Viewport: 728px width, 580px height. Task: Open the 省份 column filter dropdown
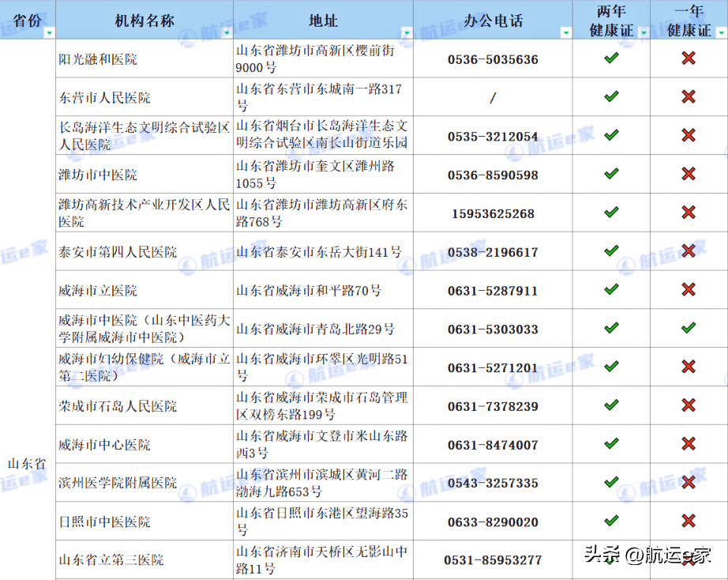[x=50, y=32]
